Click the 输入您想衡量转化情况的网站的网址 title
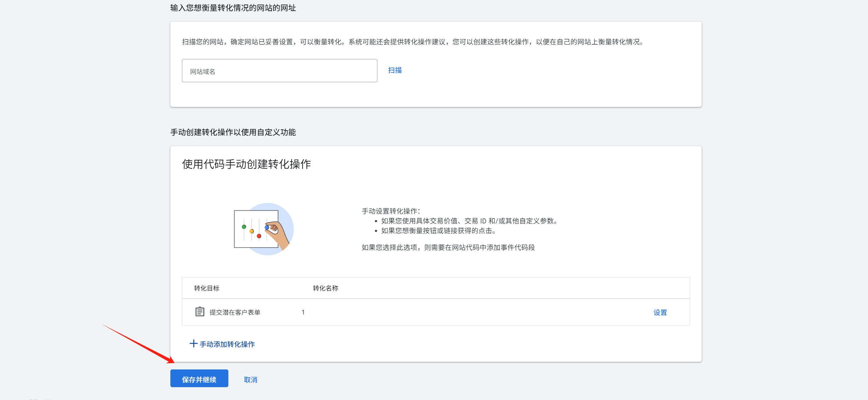Image resolution: width=868 pixels, height=400 pixels. click(233, 8)
